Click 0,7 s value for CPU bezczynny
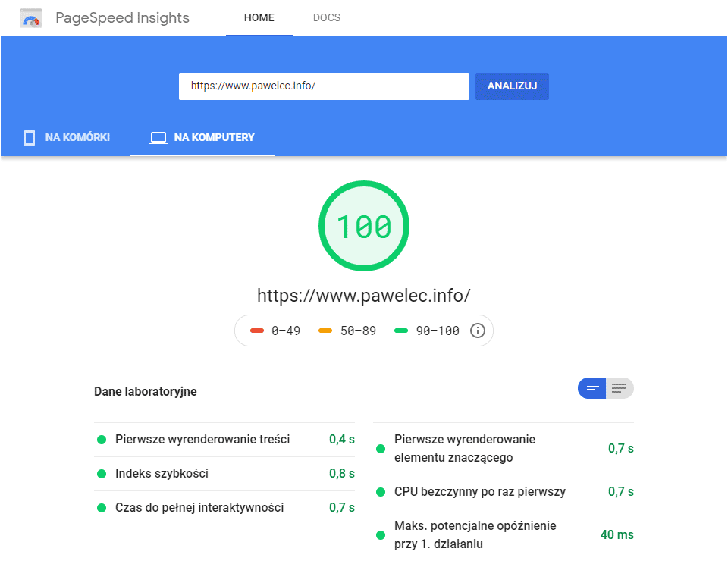The width and height of the screenshot is (728, 561). pyautogui.click(x=621, y=492)
